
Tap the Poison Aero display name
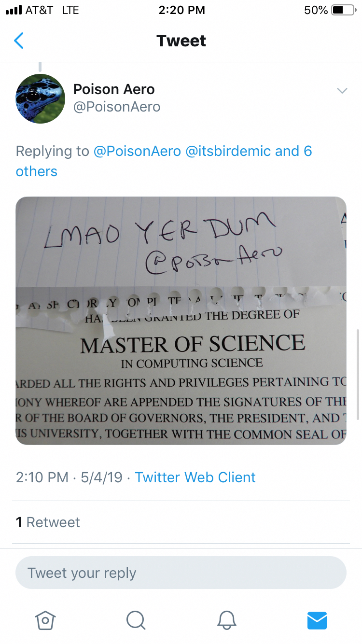114,89
